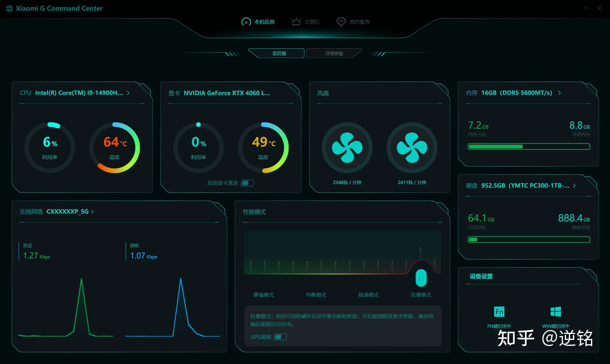Click the 风扇 panel heading
This screenshot has height=364, width=610.
[x=323, y=93]
